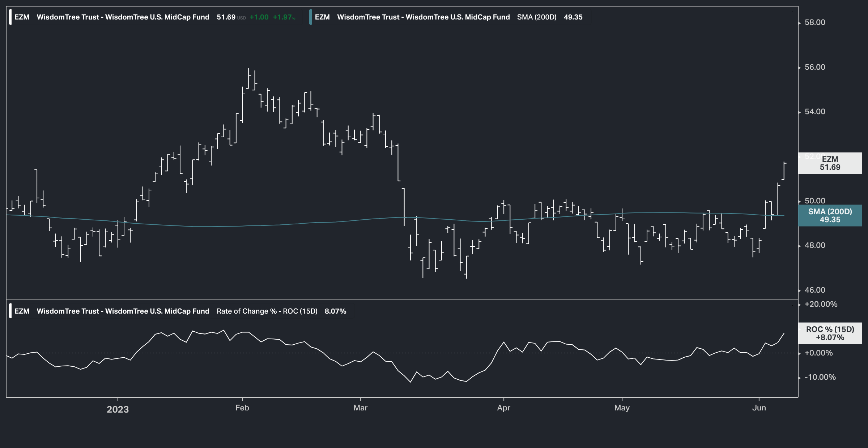Click the +20.00% ROC axis label
Image resolution: width=868 pixels, height=448 pixels.
[x=821, y=304]
